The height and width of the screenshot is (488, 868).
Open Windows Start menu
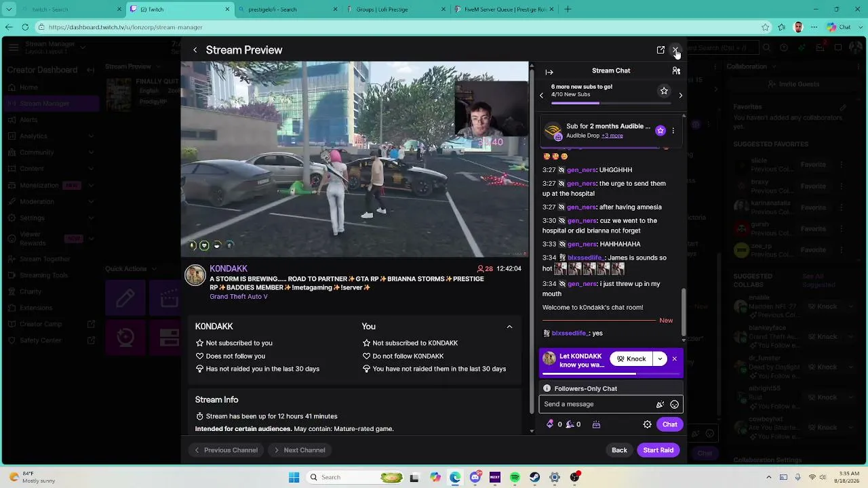[294, 477]
